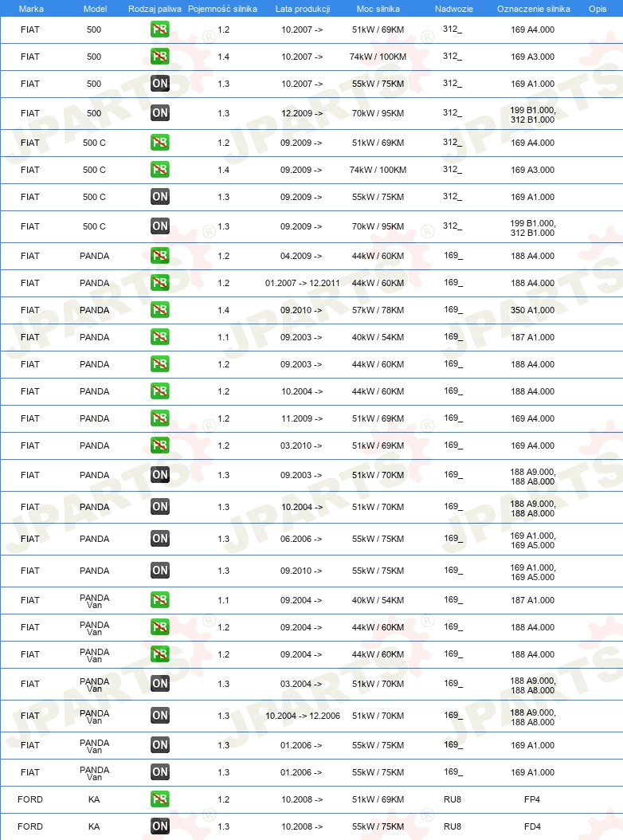Click engine code 169 A3.000 in FIAT 500 row
This screenshot has width=623, height=840.
pos(532,57)
